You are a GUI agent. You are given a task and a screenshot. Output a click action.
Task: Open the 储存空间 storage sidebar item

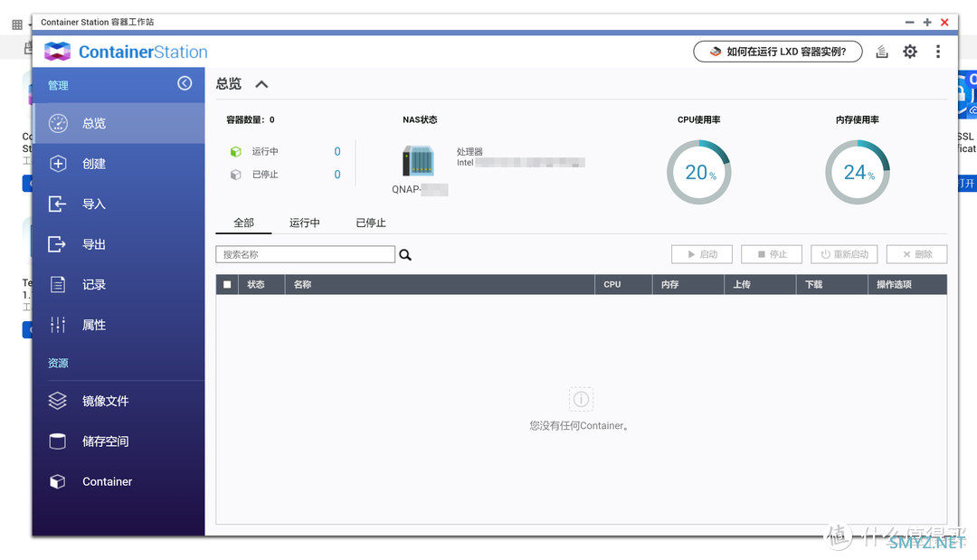coord(119,441)
